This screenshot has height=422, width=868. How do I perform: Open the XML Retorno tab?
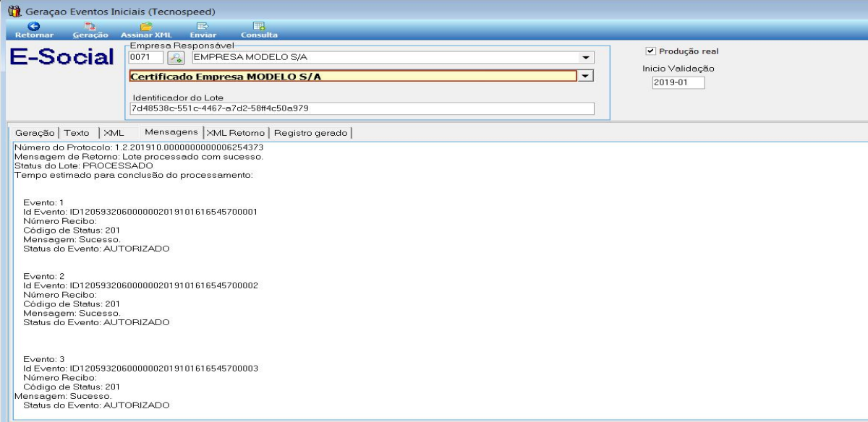tap(236, 133)
